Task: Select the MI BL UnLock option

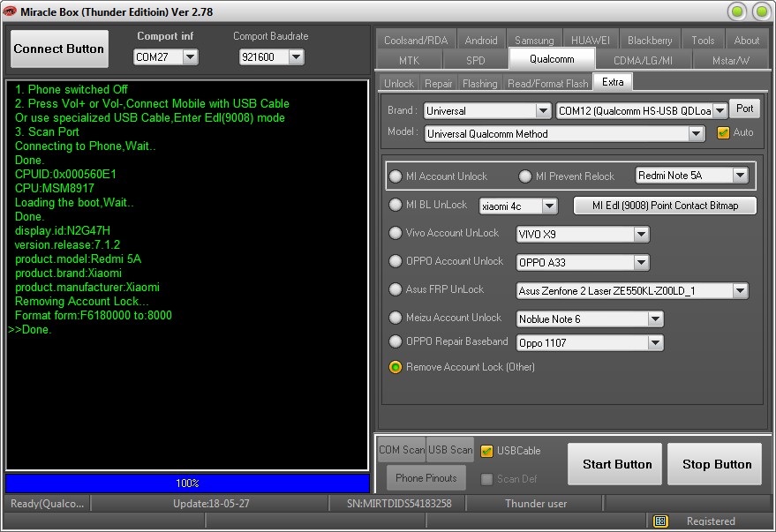Action: [x=396, y=205]
